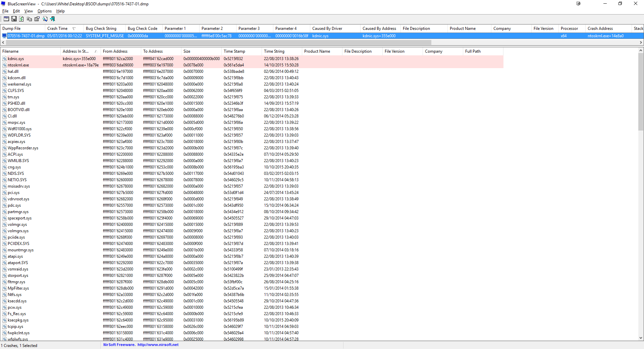Open the Help menu
This screenshot has height=349, width=644.
(60, 11)
